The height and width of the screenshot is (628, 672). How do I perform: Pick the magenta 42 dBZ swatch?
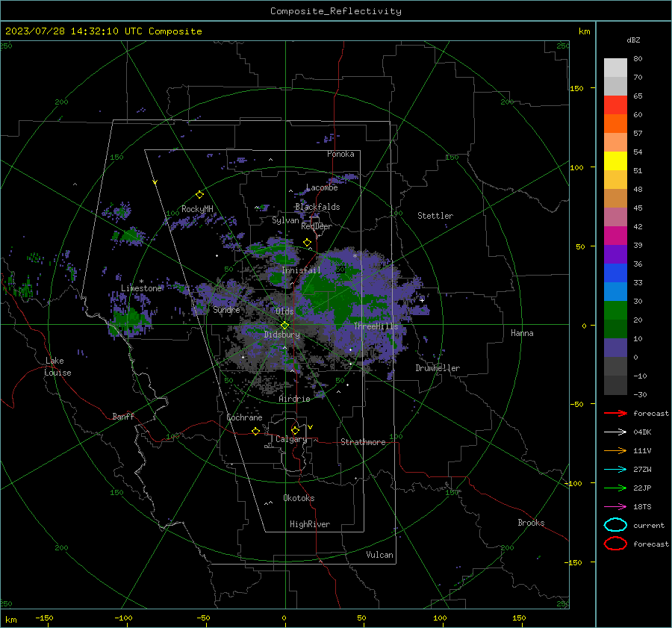click(615, 236)
